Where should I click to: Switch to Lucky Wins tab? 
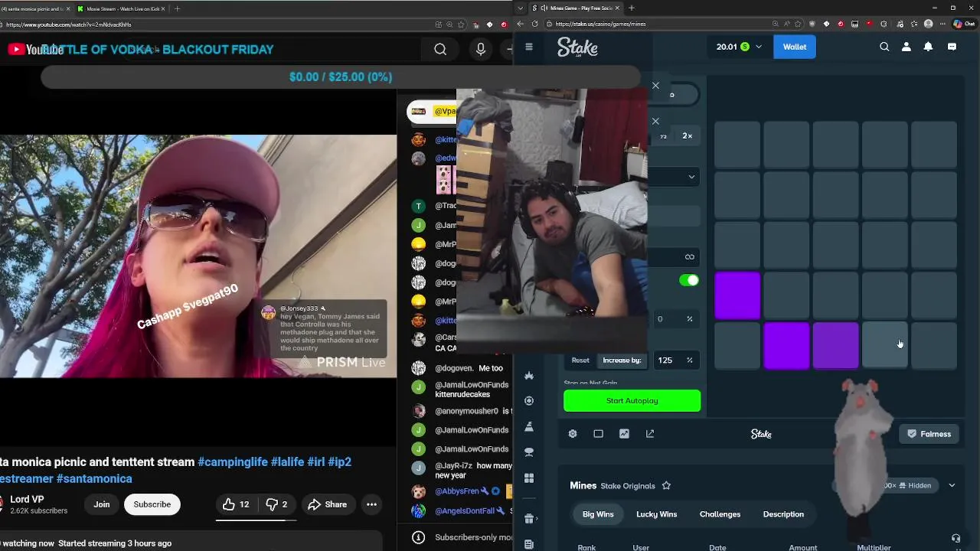pyautogui.click(x=657, y=514)
